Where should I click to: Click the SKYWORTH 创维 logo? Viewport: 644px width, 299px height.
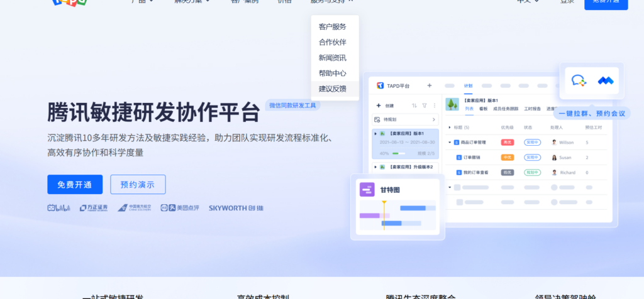click(236, 208)
